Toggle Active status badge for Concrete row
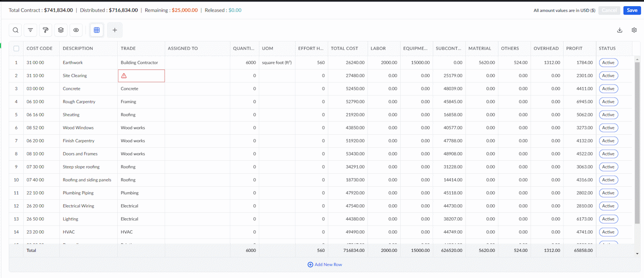 click(608, 89)
